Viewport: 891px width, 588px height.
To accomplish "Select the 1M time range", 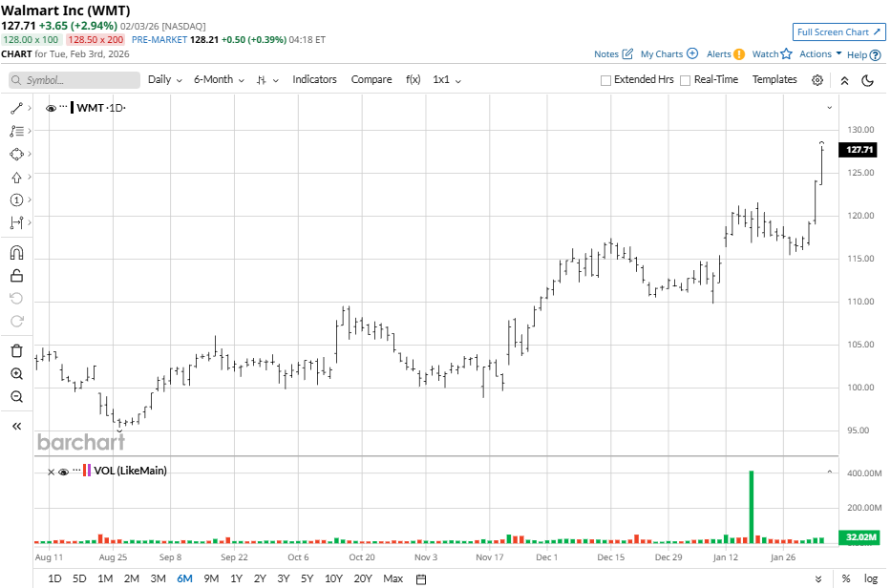I will pyautogui.click(x=105, y=578).
